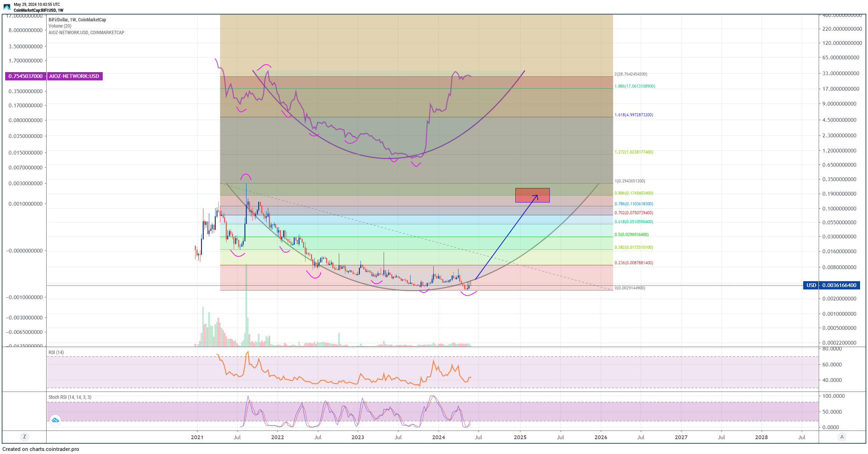Viewport: 868px width, 454px height.
Task: Open the Volume (20) indicator legend
Action: click(x=60, y=26)
